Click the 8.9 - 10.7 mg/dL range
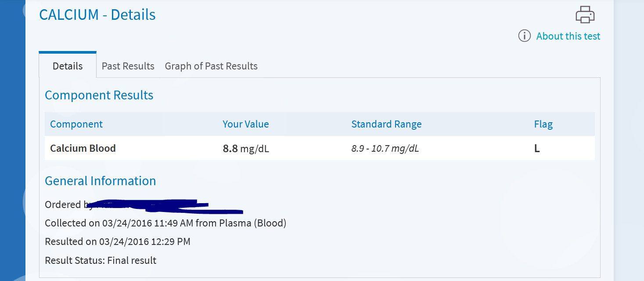This screenshot has height=281, width=644. click(385, 149)
